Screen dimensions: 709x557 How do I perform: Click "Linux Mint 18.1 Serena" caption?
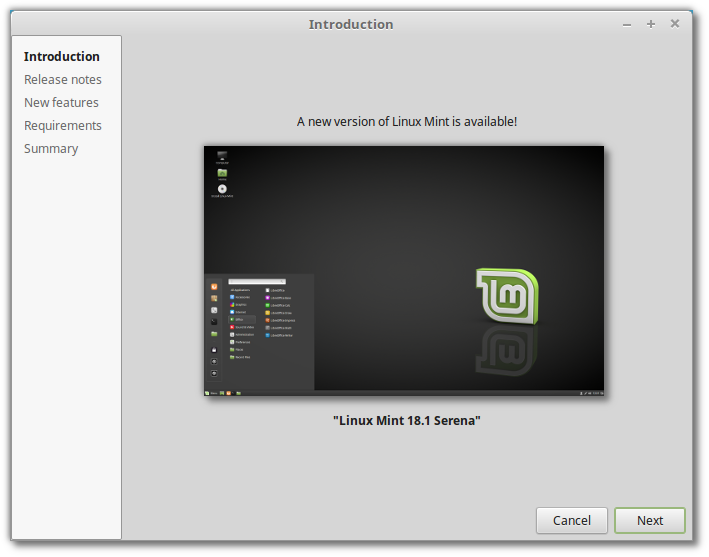point(406,420)
